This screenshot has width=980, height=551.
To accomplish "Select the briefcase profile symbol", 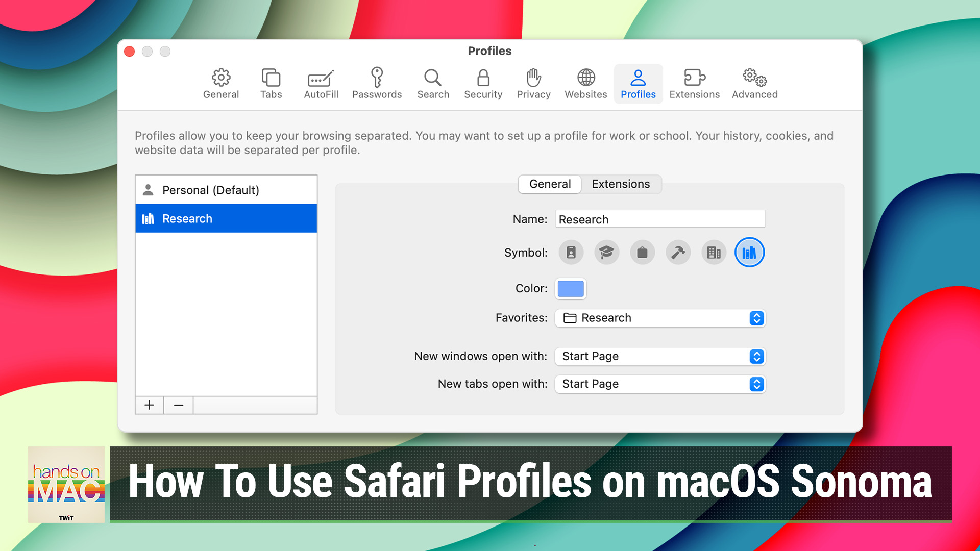I will tap(642, 252).
